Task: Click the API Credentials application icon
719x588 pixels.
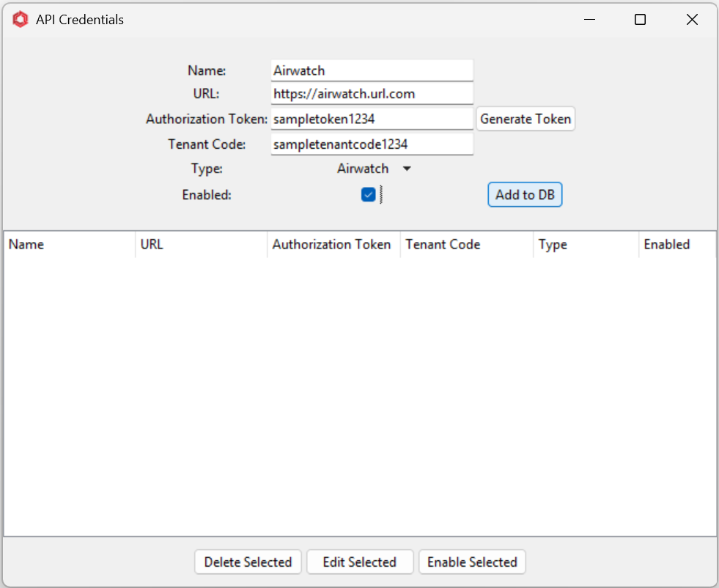Action: tap(20, 19)
